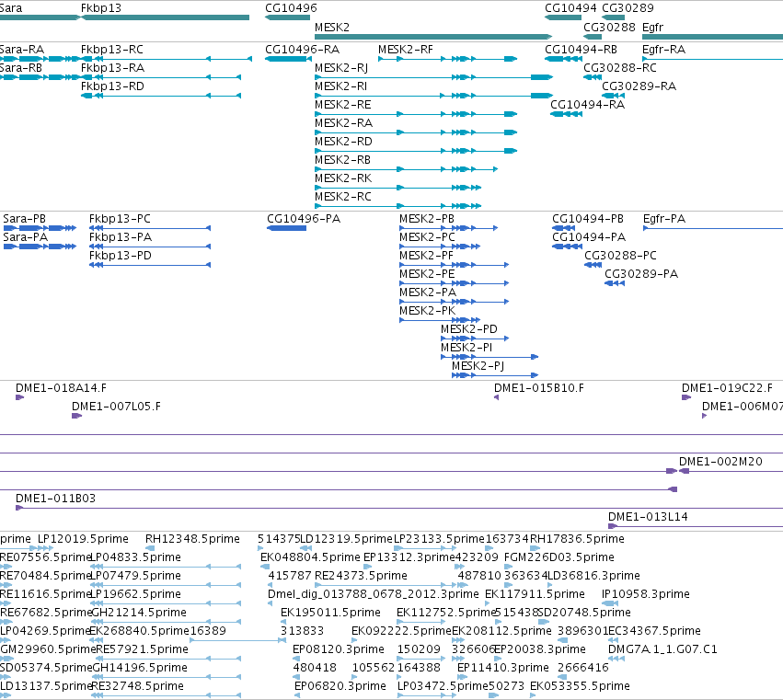Click EST RE24373.5prime

(x=361, y=576)
